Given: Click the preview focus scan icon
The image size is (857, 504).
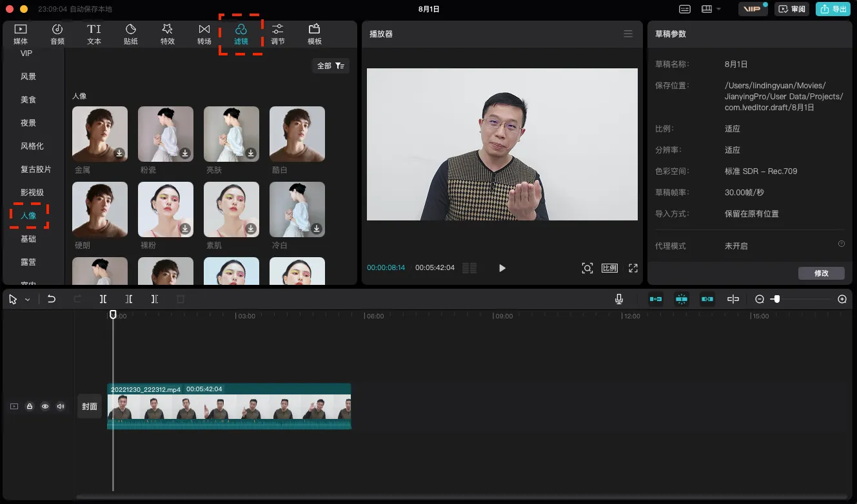Looking at the screenshot, I should click(x=587, y=268).
